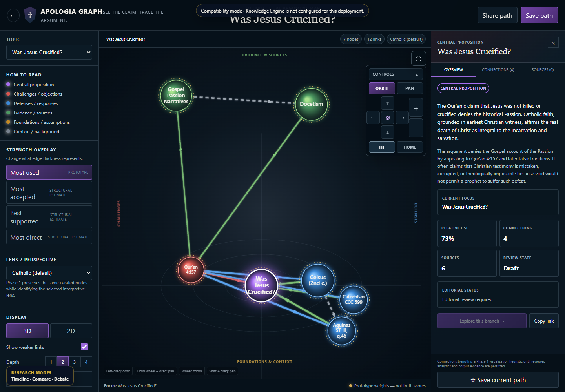Select the Celsus (2nd c.) node

click(x=318, y=280)
